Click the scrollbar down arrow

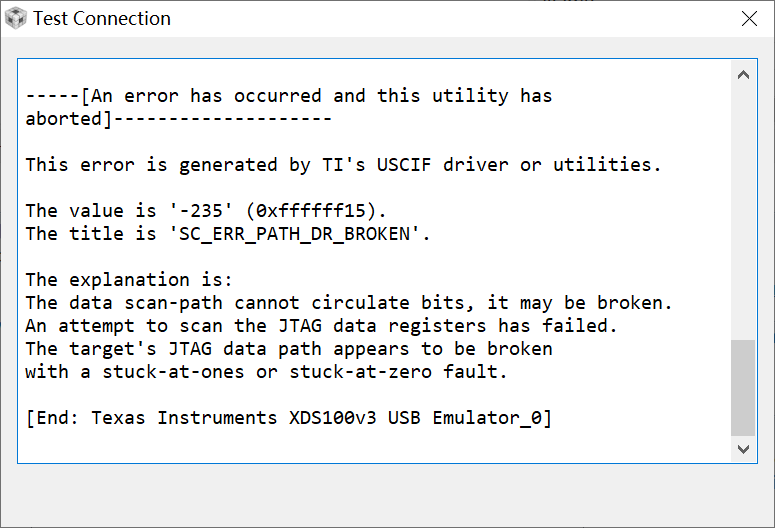[x=743, y=449]
